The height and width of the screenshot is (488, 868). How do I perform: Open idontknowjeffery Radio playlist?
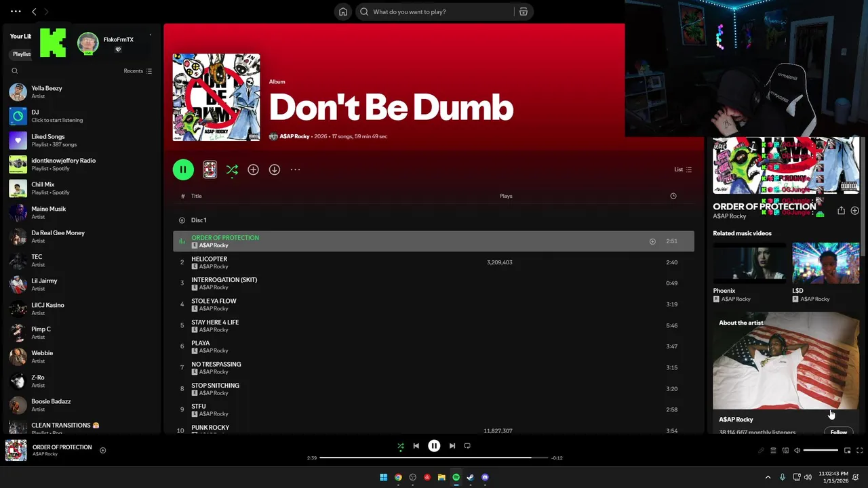coord(81,164)
